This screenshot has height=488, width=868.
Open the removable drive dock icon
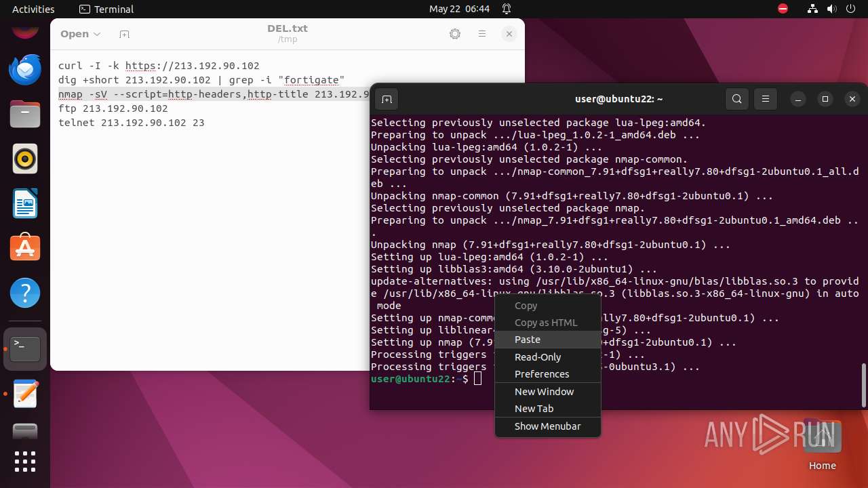pos(25,432)
